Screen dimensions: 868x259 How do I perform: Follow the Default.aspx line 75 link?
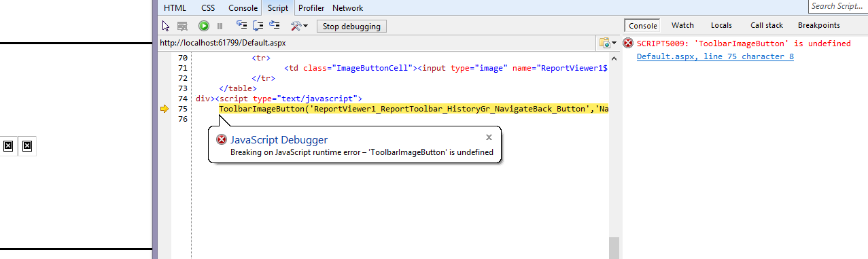point(715,56)
